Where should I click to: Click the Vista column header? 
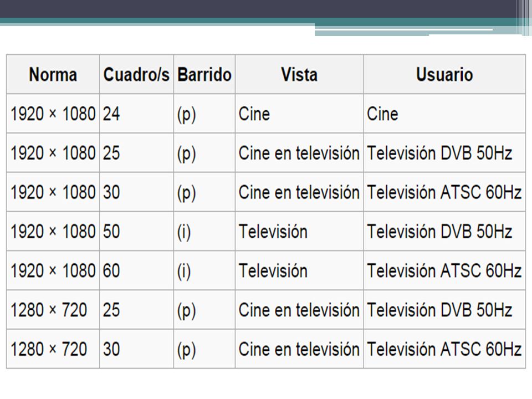299,74
